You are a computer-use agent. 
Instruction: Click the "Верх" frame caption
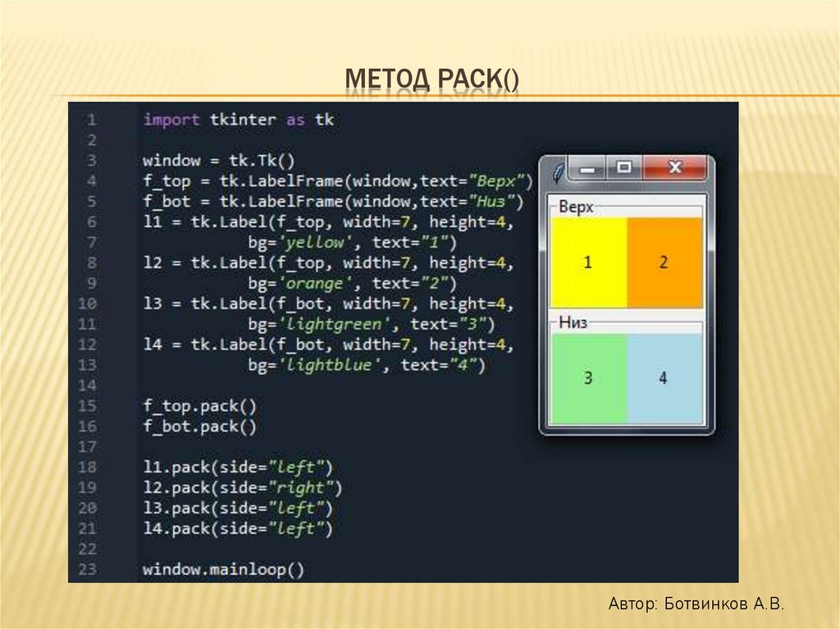pyautogui.click(x=576, y=207)
